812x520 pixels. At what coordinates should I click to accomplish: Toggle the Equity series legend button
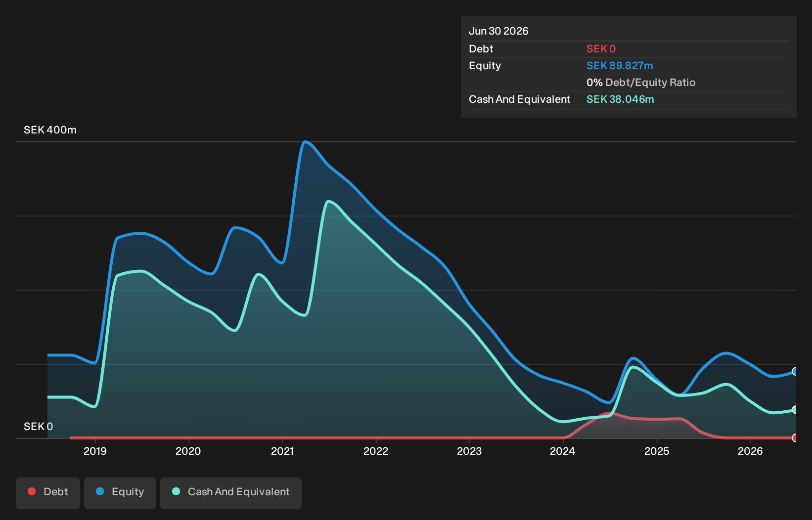pyautogui.click(x=120, y=493)
